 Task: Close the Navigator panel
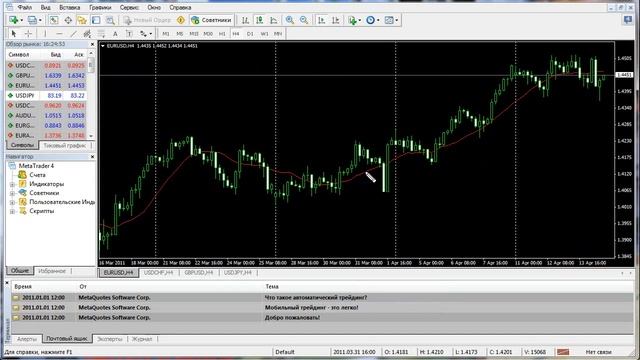[92, 157]
